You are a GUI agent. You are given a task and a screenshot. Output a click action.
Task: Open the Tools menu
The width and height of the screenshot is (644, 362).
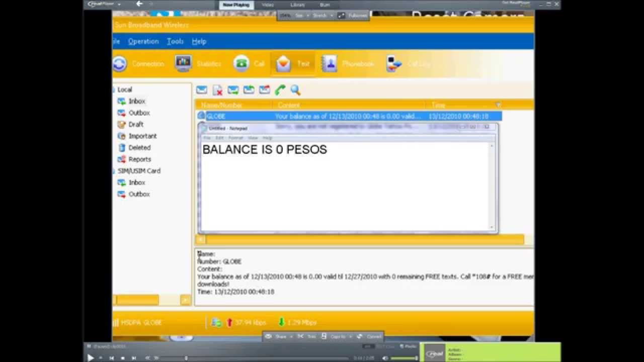[175, 41]
